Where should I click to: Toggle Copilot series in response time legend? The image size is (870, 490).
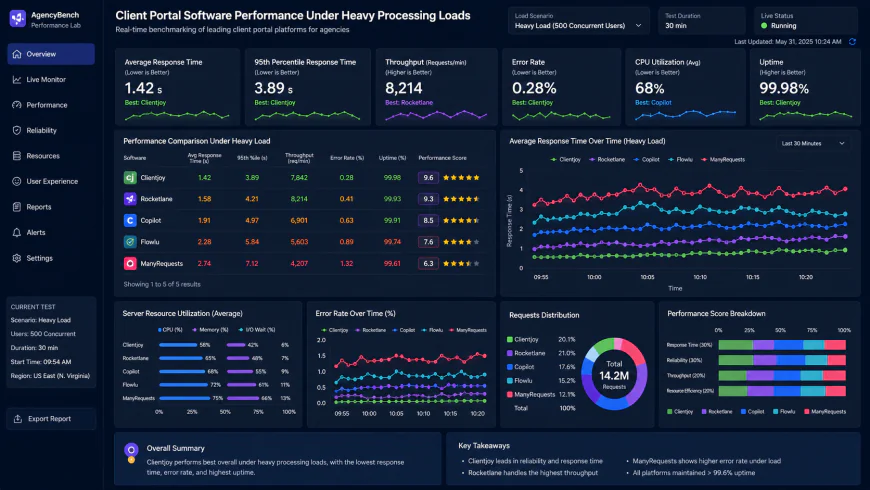(646, 159)
